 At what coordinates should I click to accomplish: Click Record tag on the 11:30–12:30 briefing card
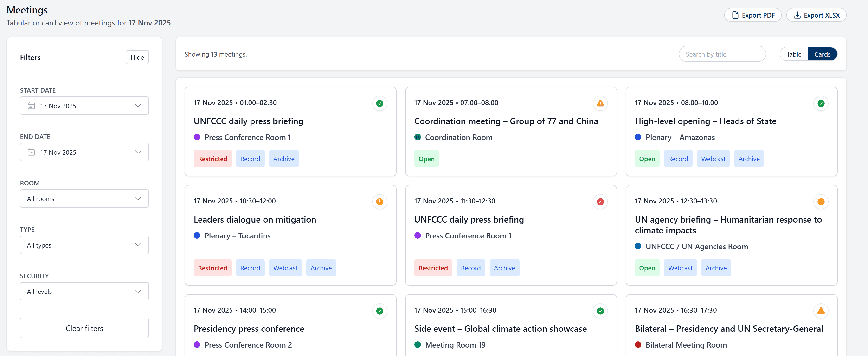click(x=471, y=268)
